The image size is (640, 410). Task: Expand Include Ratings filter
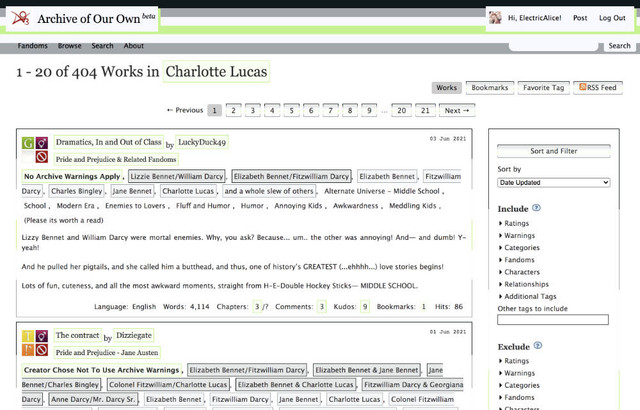[514, 223]
